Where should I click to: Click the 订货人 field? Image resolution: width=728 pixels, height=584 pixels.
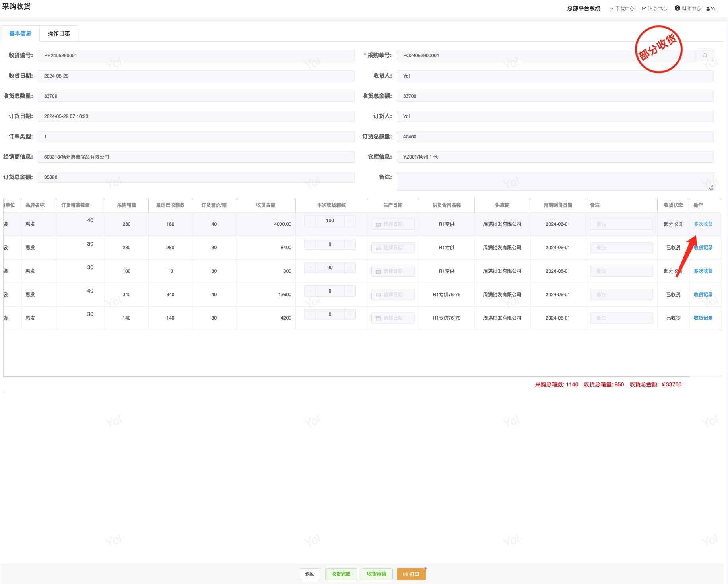(555, 116)
